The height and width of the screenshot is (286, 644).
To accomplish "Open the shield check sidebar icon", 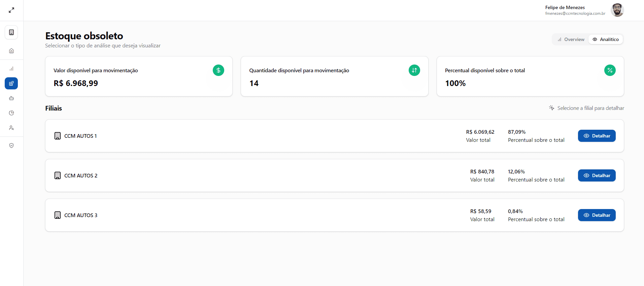I will tap(11, 146).
